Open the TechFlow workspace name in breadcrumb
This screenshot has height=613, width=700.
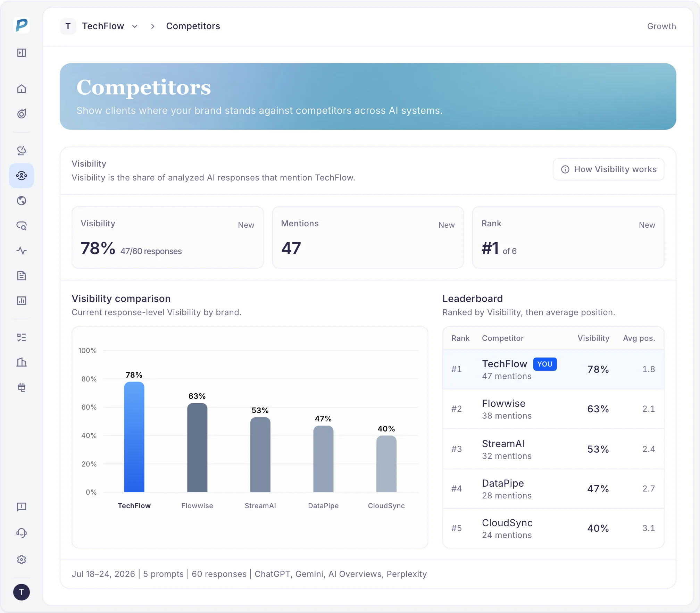[x=103, y=26]
